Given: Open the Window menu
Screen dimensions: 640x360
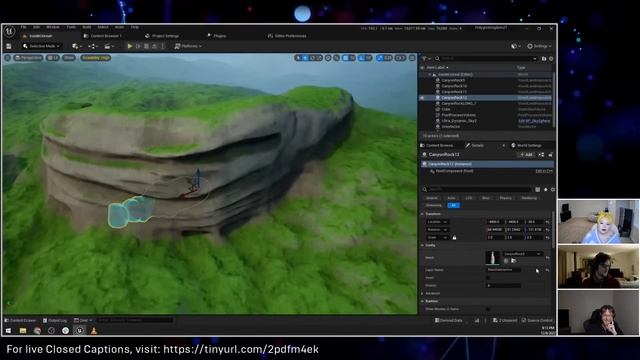Looking at the screenshot, I should [53, 27].
